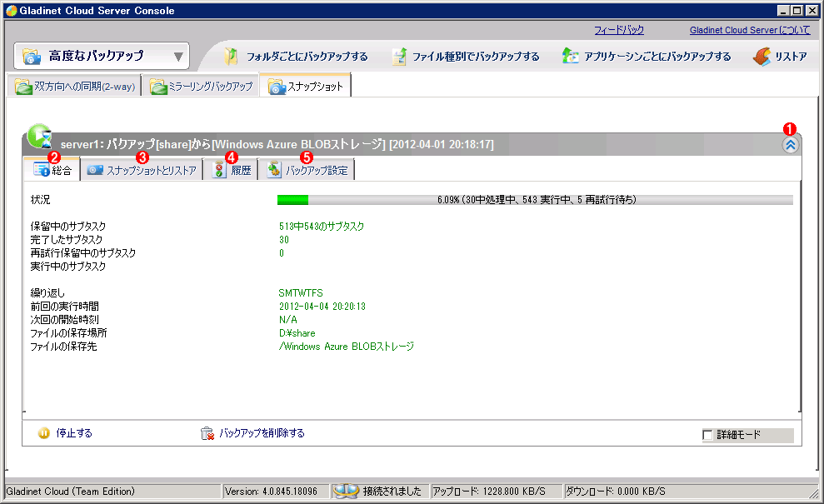Screen dimensions: 824x504
Task: Click the 履歴 traffic-light icon
Action: pos(218,170)
